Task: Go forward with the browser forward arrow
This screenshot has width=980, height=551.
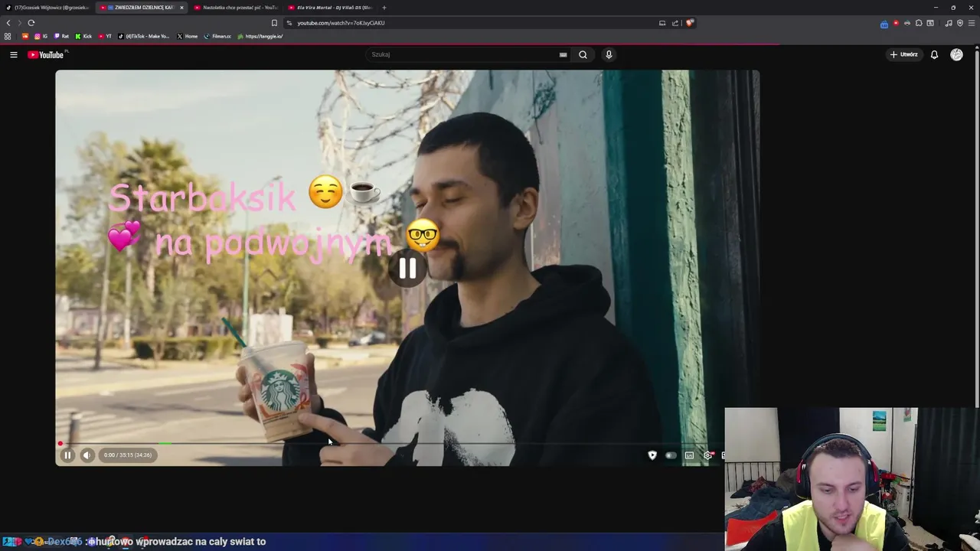Action: (x=20, y=23)
